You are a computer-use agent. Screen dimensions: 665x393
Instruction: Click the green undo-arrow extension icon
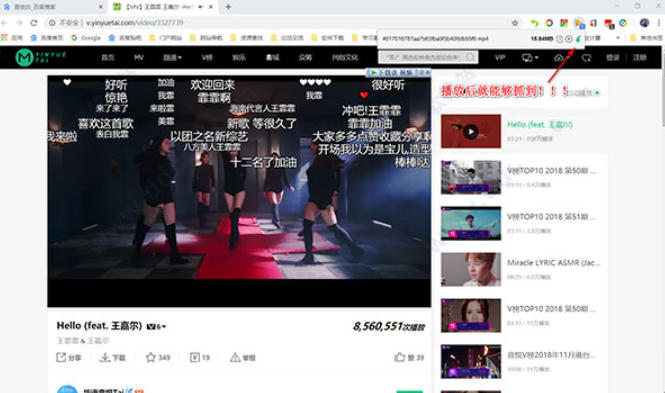pyautogui.click(x=534, y=23)
